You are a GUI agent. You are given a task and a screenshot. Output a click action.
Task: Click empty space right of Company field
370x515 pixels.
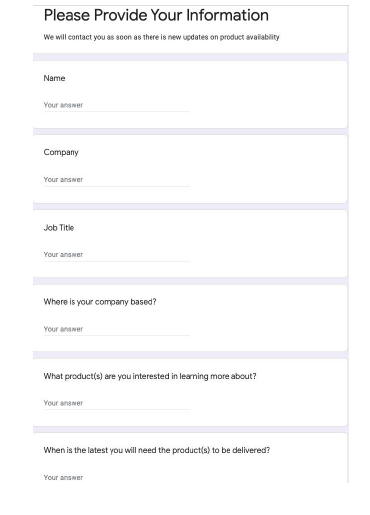point(268,180)
